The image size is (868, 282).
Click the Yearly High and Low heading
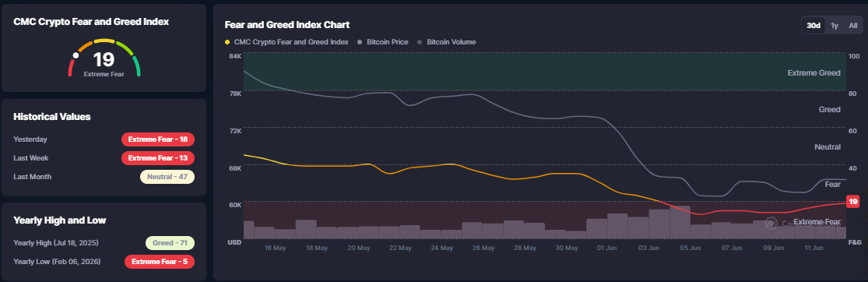click(x=60, y=220)
